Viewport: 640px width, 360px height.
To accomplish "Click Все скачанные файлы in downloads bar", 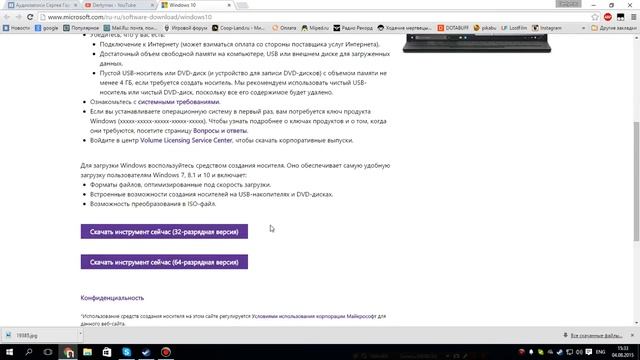I will [x=596, y=336].
